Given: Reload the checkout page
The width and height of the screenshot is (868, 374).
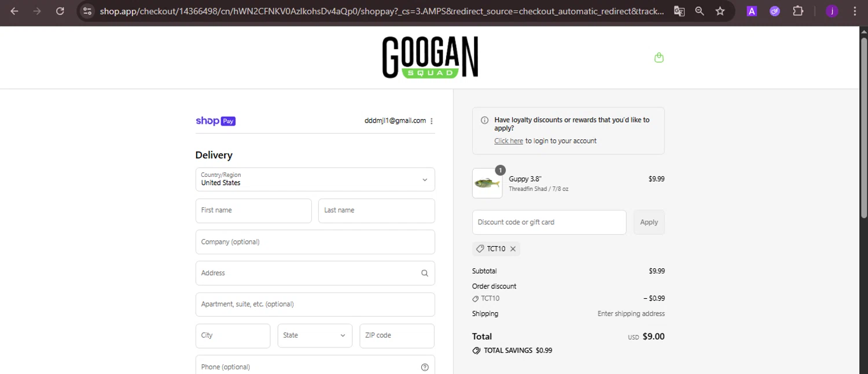Looking at the screenshot, I should tap(60, 11).
